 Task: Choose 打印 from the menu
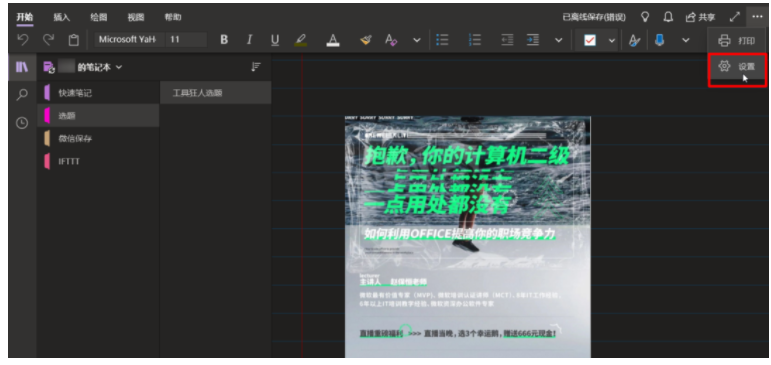pyautogui.click(x=737, y=41)
